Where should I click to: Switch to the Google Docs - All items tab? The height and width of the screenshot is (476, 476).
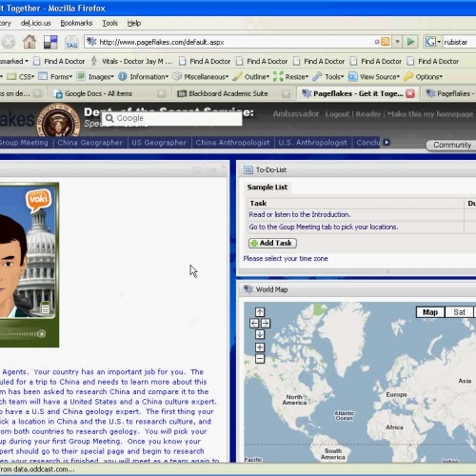(x=98, y=93)
